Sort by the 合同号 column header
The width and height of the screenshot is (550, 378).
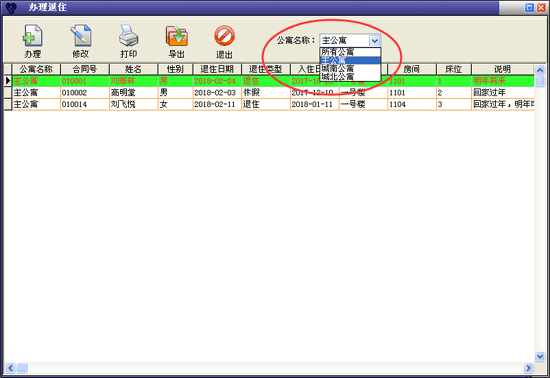click(85, 69)
